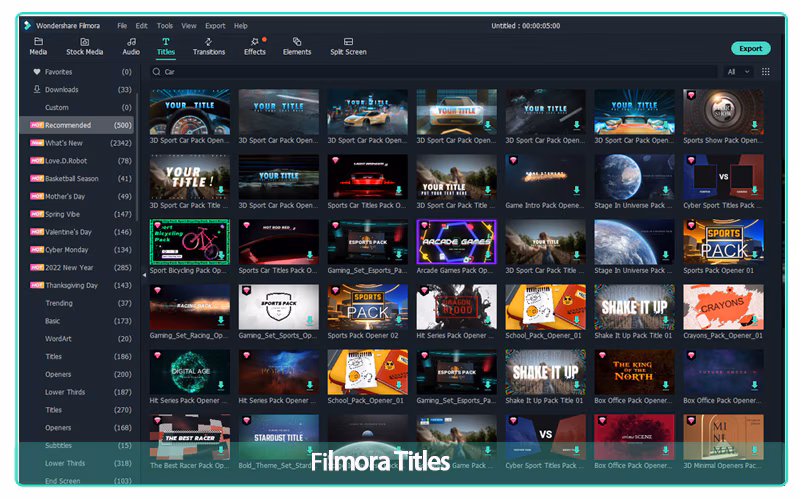800x498 pixels.
Task: Select the Valentine's Day category
Action: [78, 232]
